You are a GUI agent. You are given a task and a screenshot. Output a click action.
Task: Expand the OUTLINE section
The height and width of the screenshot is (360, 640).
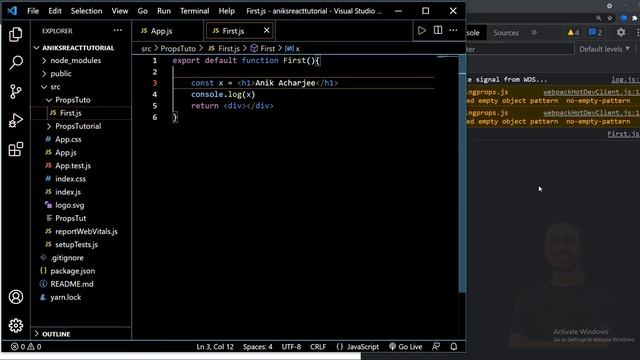(x=56, y=334)
